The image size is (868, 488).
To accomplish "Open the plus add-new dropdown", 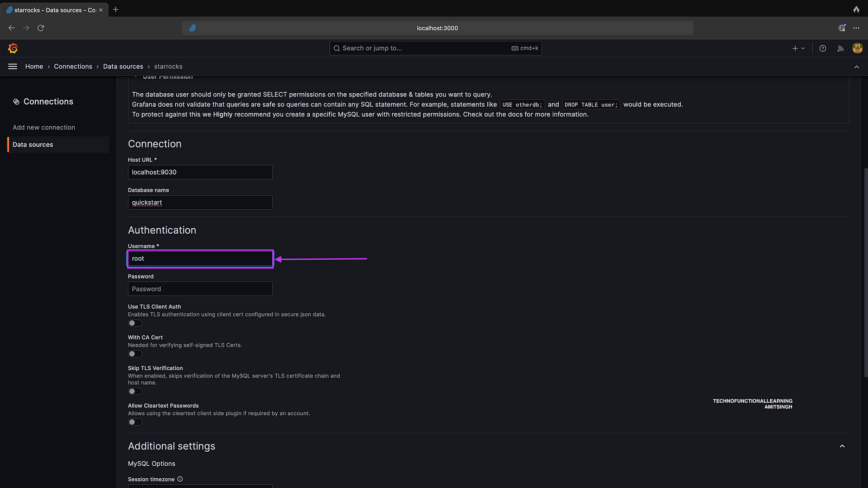I will tap(798, 48).
